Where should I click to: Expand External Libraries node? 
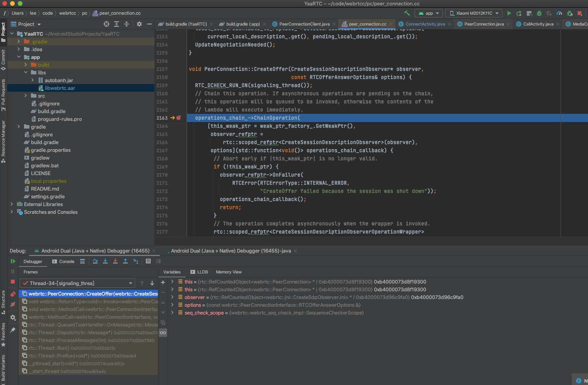12,204
